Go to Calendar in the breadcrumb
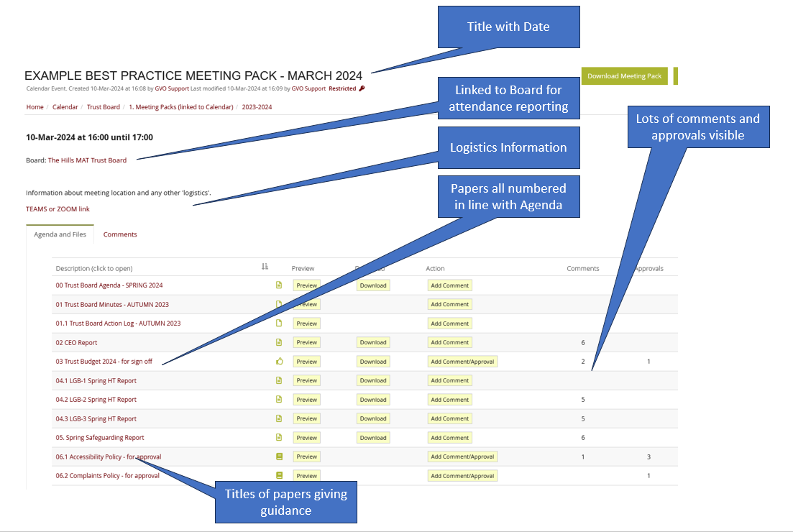 65,107
